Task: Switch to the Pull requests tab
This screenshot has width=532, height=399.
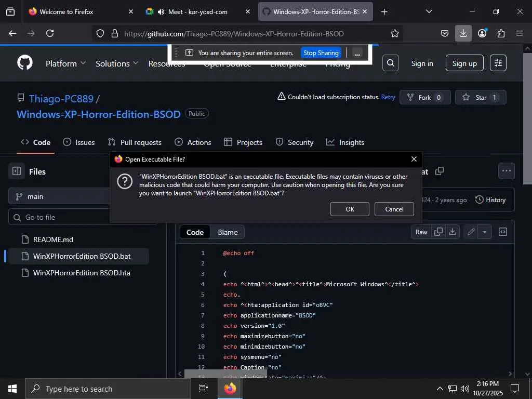Action: (135, 142)
